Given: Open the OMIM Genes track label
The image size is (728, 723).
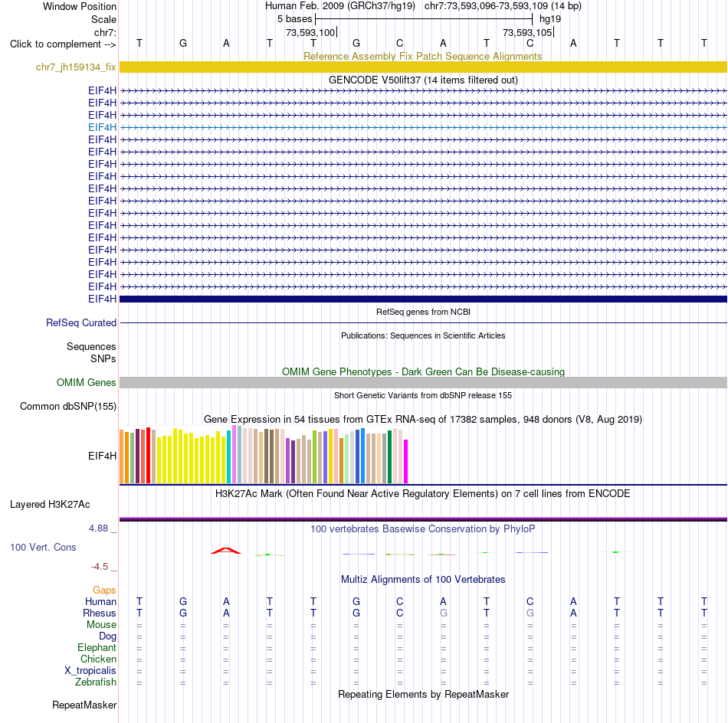Looking at the screenshot, I should 86,382.
